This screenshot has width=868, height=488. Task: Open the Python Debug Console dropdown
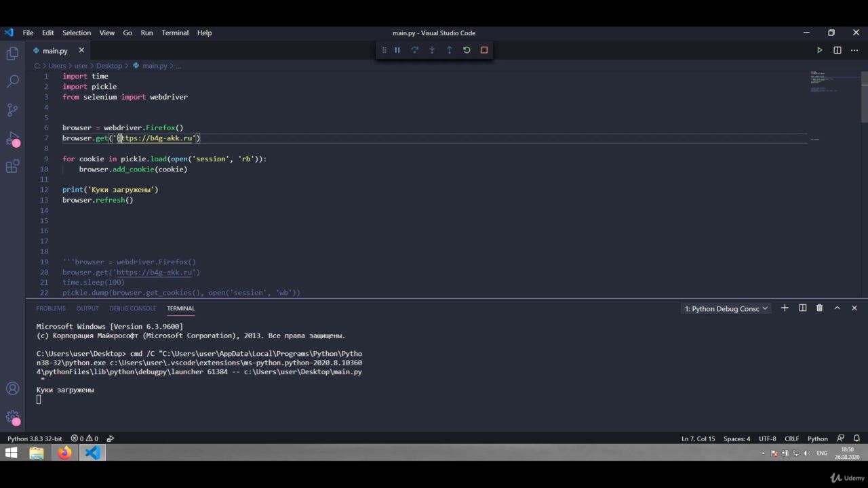[x=726, y=308]
